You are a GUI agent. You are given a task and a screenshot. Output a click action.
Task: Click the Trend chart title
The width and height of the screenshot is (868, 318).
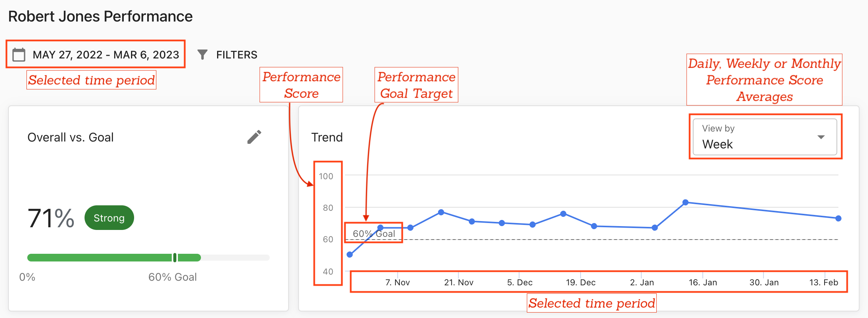327,137
